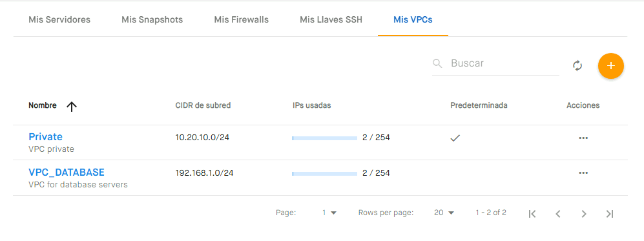Click the orange add VPC plus button
Image resolution: width=644 pixels, height=241 pixels.
610,66
